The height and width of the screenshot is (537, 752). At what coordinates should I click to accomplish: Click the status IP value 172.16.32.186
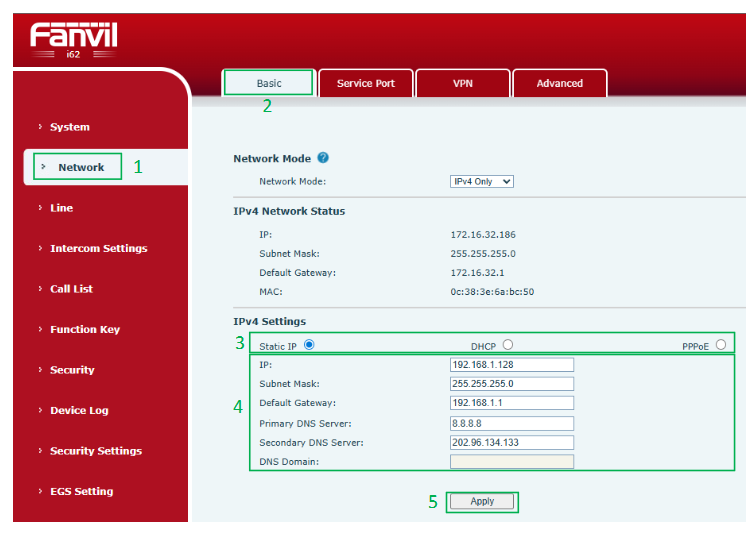483,235
